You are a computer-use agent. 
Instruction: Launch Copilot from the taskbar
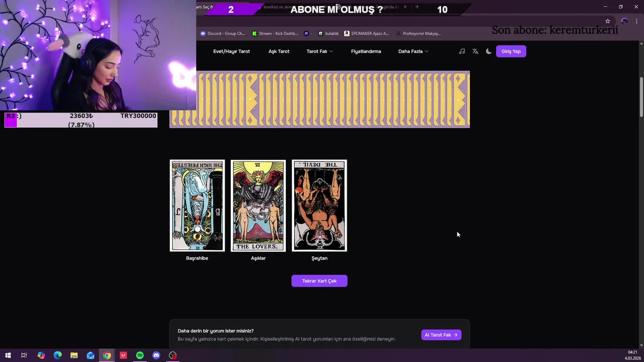[41, 355]
